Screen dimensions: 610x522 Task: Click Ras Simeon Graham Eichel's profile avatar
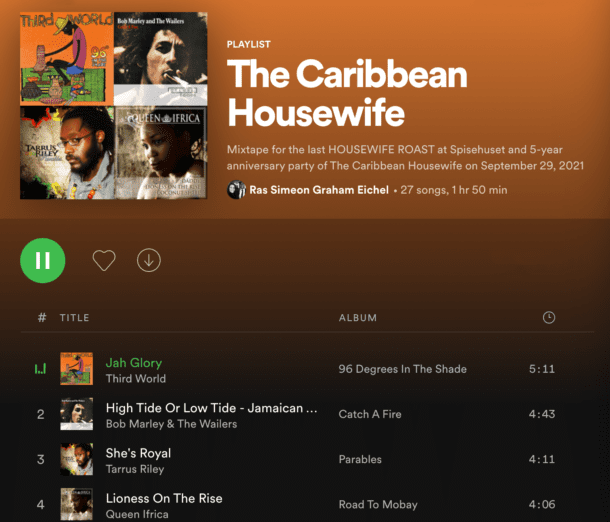coord(237,190)
